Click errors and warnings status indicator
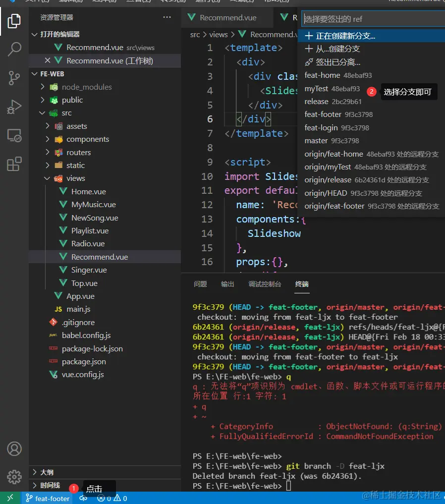Image resolution: width=445 pixels, height=504 pixels. (112, 498)
